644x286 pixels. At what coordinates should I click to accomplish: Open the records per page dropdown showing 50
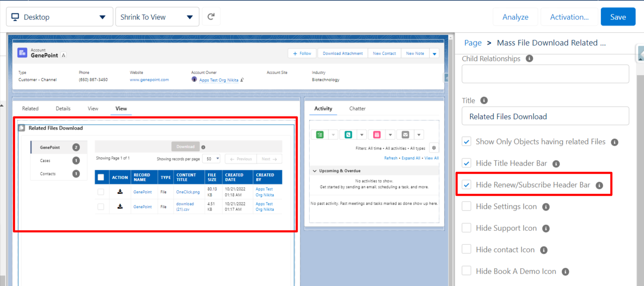[211, 159]
